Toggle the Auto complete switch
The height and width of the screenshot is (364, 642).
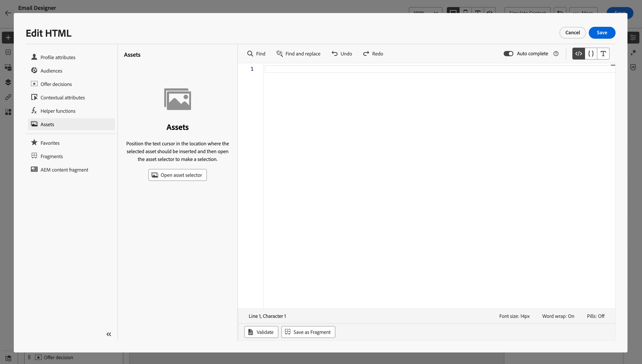tap(508, 53)
